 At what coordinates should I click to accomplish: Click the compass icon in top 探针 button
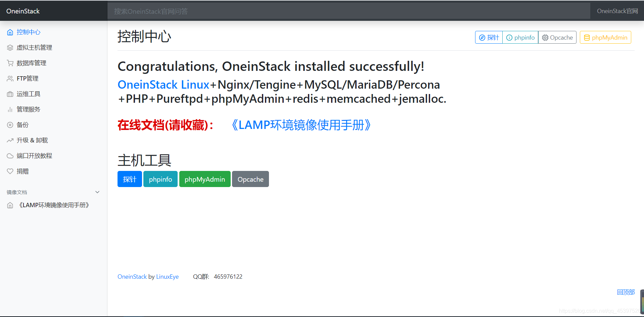coord(482,38)
